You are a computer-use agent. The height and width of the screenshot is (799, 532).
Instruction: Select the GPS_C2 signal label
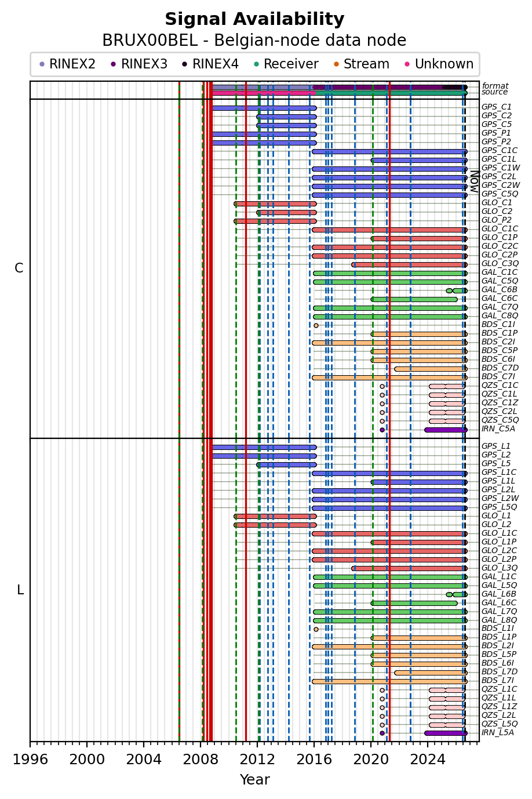[497, 115]
